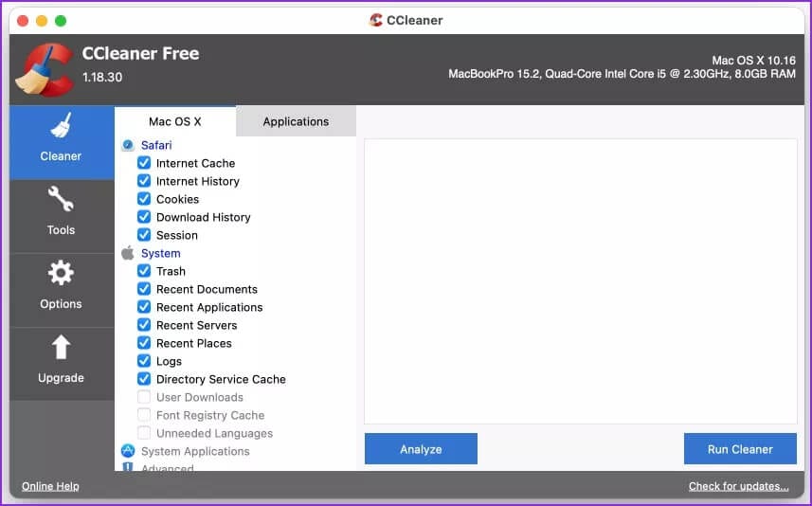812x506 pixels.
Task: Select the Safari category heading
Action: [156, 145]
